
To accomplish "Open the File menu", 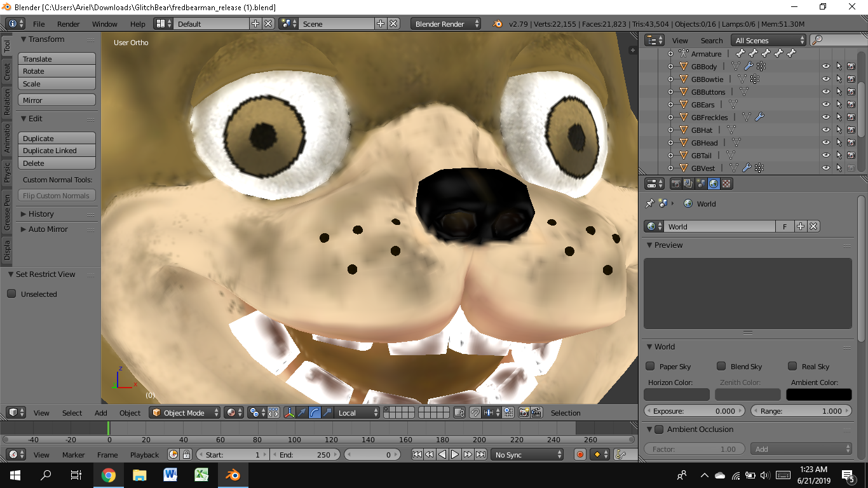I will (39, 24).
